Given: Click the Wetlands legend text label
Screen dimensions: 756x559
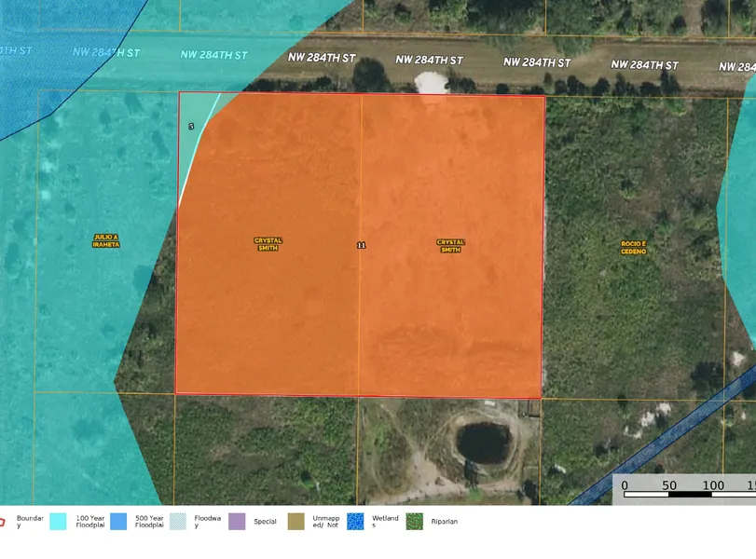Looking at the screenshot, I should pyautogui.click(x=385, y=522).
